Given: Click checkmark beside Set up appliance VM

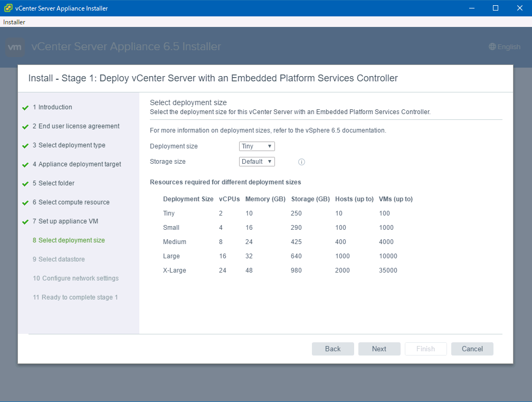Looking at the screenshot, I should pyautogui.click(x=25, y=222).
